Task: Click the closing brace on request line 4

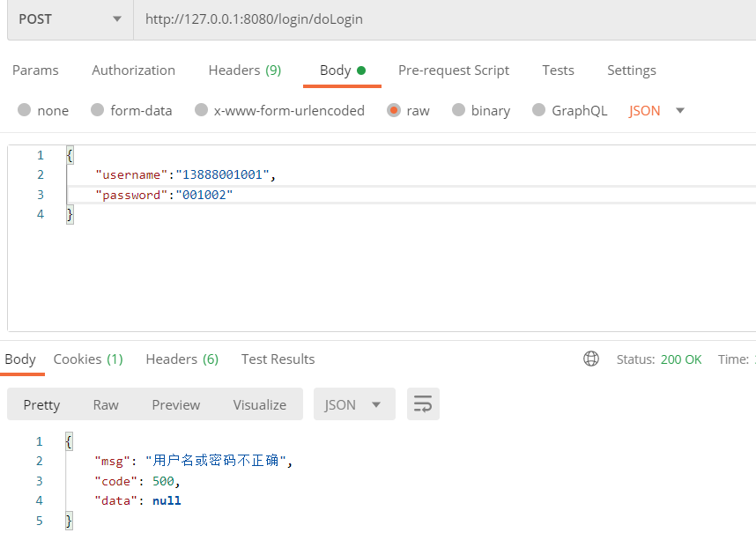Action: point(70,214)
